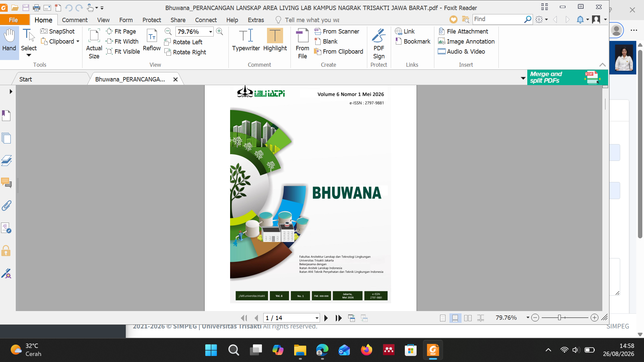Insert an Image Annotation
Image resolution: width=644 pixels, height=362 pixels.
point(467,41)
